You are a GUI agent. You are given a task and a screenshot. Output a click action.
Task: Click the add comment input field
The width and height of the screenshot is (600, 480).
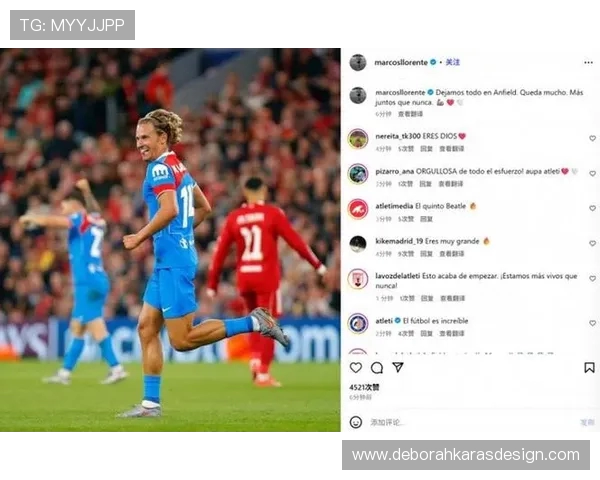coord(473,422)
